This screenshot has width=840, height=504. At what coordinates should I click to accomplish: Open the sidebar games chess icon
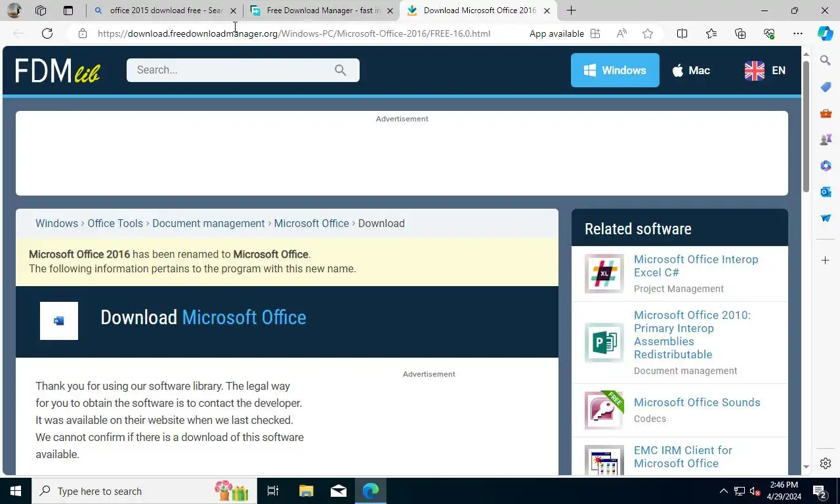826,140
